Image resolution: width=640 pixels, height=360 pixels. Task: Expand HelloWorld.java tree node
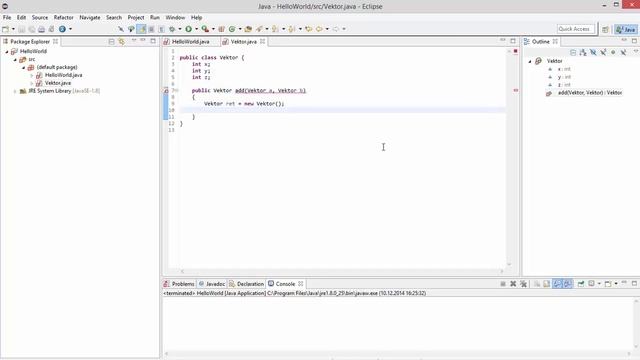pos(31,76)
